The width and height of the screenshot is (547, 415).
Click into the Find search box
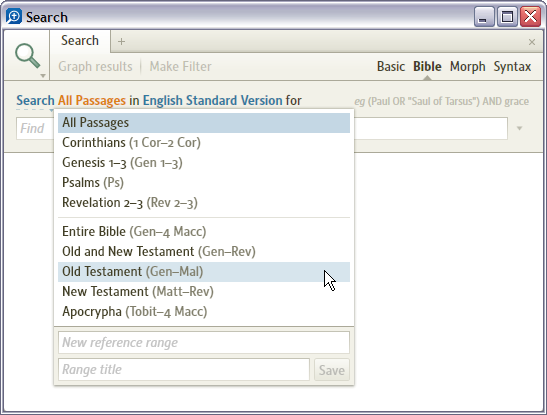[x=262, y=128]
